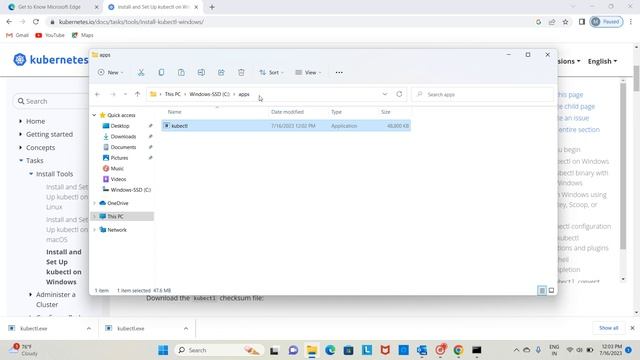Open YouTube bookmark
The width and height of the screenshot is (640, 360).
pyautogui.click(x=50, y=36)
